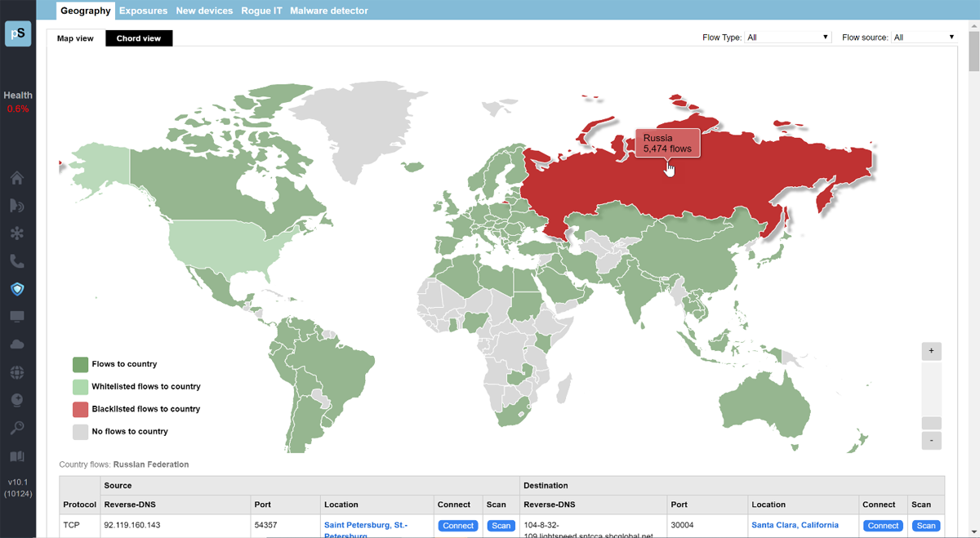Zoom in the map with plus button

pyautogui.click(x=931, y=351)
